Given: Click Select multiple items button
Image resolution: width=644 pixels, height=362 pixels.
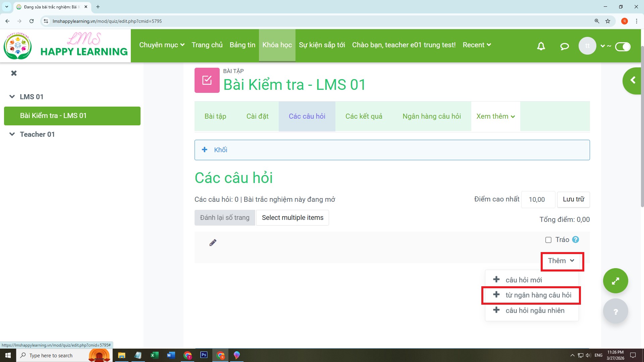Looking at the screenshot, I should coord(292,218).
